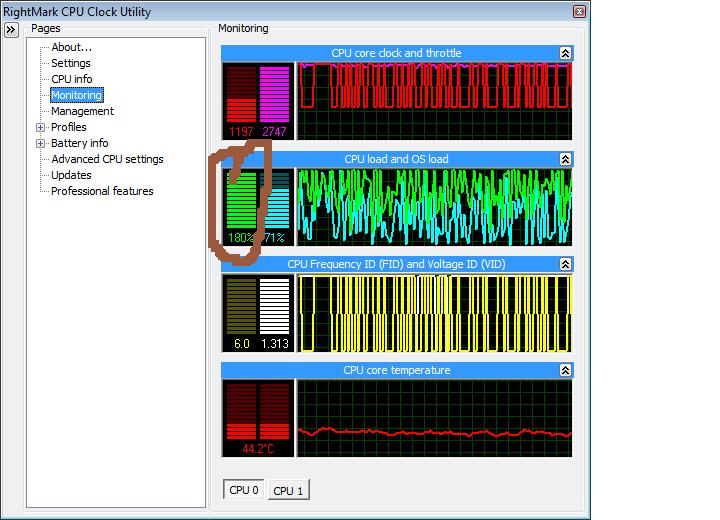Click the FID and VID yellow graph
The image size is (720, 520).
434,313
